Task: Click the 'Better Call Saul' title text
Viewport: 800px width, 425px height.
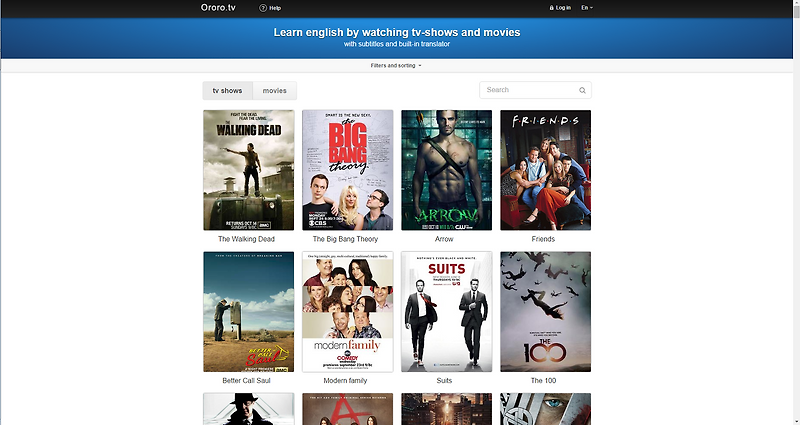Action: pos(246,381)
